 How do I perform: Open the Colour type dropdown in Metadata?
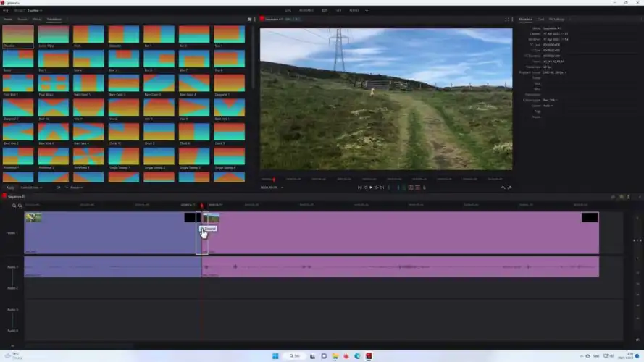pyautogui.click(x=549, y=100)
